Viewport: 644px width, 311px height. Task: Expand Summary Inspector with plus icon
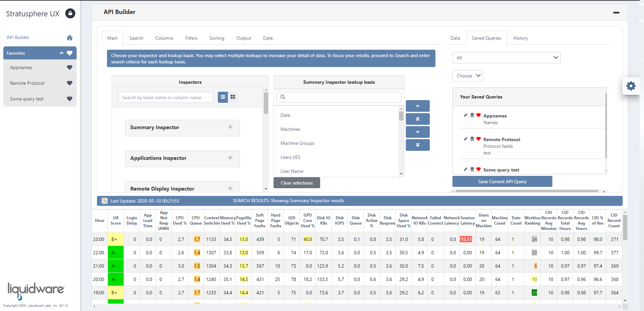click(230, 127)
